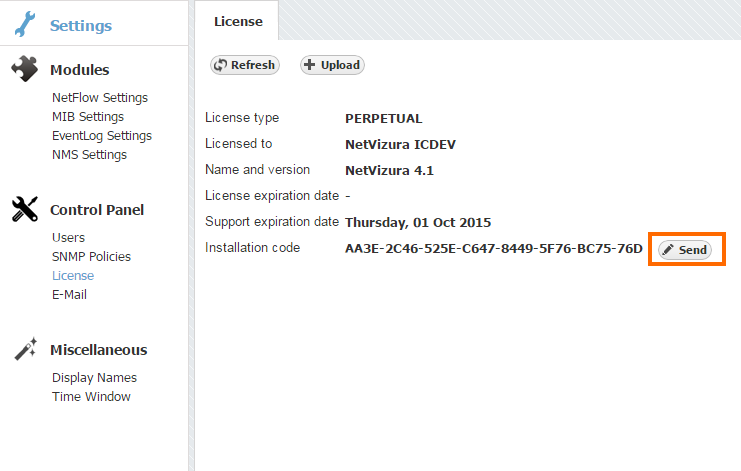The image size is (741, 471).
Task: Go to EventLog Settings
Action: click(102, 136)
